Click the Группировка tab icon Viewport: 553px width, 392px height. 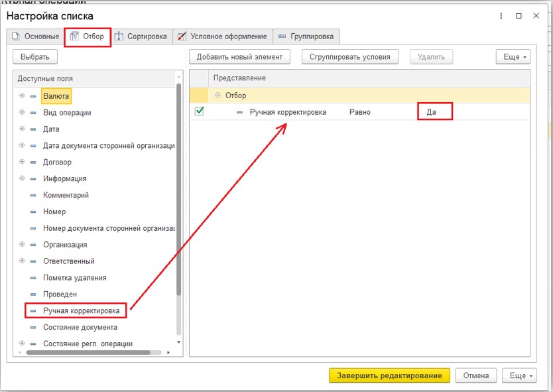(283, 36)
